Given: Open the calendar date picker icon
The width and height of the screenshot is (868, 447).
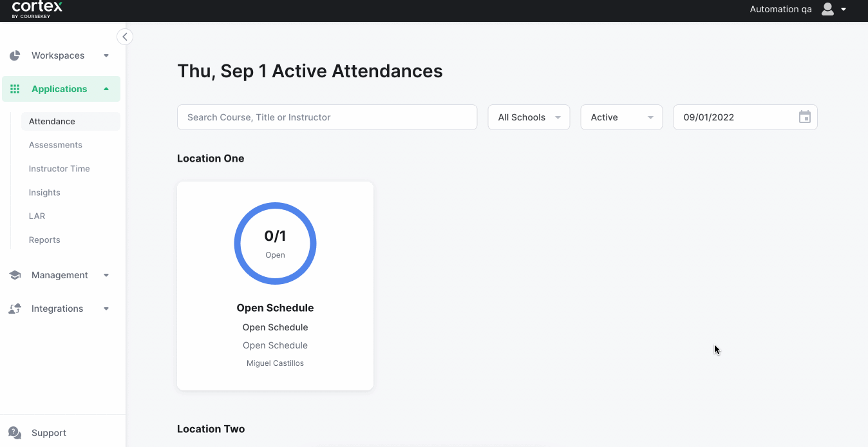Looking at the screenshot, I should point(805,117).
